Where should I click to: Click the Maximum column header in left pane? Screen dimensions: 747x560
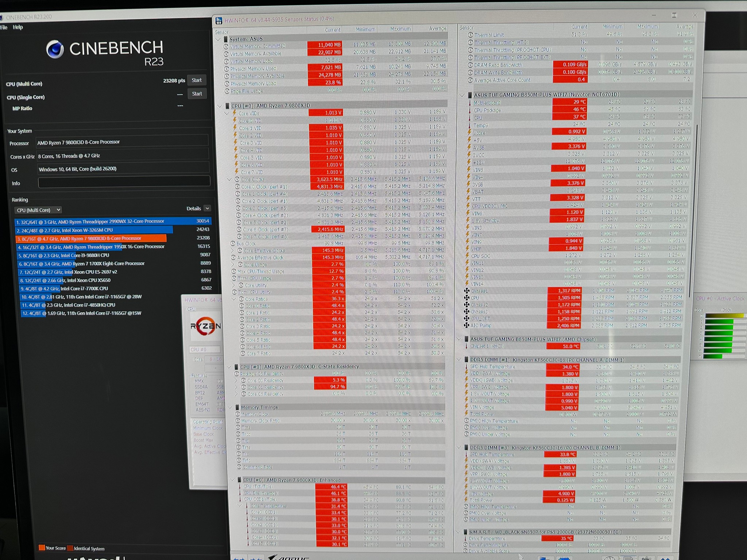click(x=400, y=29)
